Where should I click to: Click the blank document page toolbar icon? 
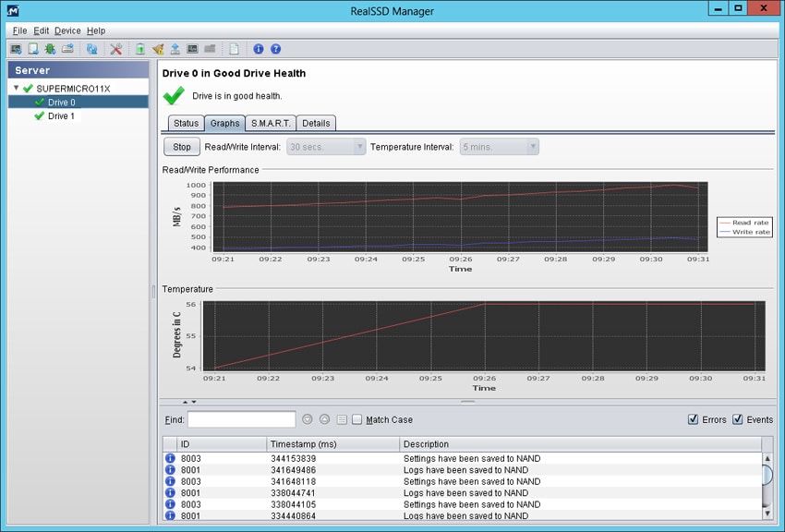tap(234, 49)
